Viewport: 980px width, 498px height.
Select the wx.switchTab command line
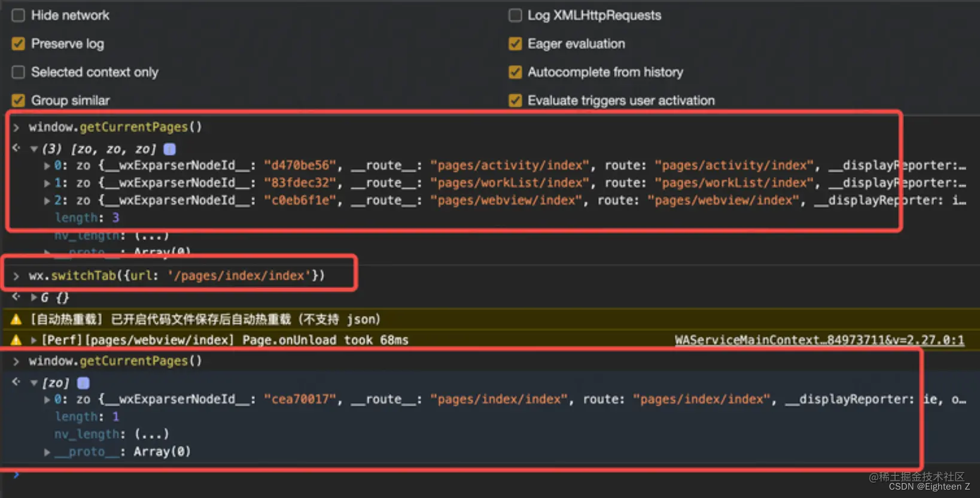(176, 276)
